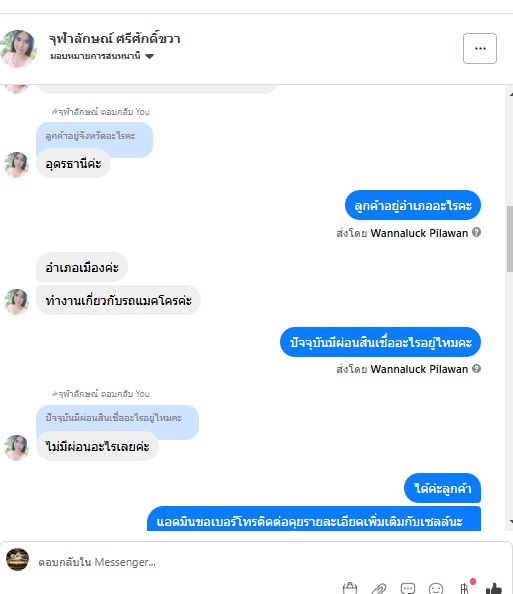Open saved replies speech bubble icon
The image size is (513, 594).
coord(408,588)
